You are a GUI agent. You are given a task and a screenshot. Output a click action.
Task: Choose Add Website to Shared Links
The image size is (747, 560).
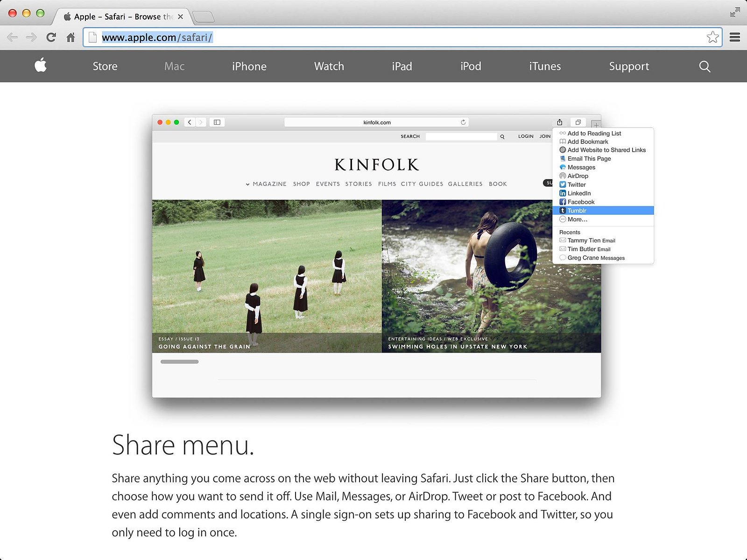tap(603, 150)
